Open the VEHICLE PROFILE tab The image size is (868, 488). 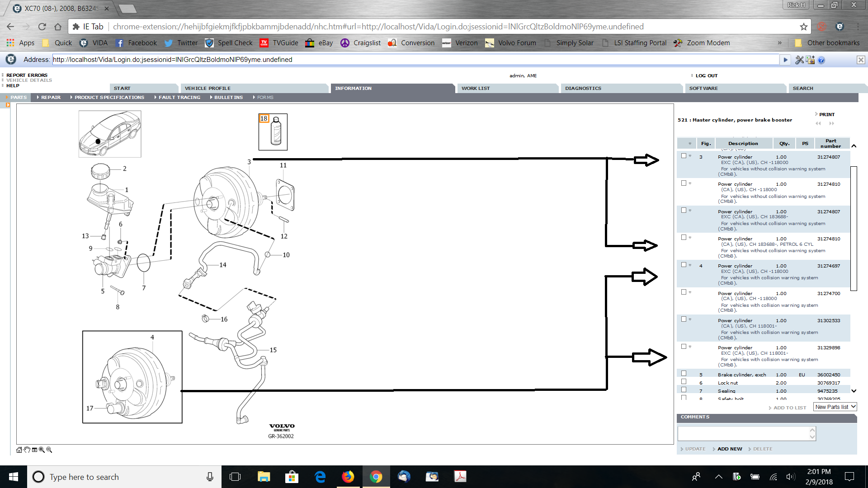[x=208, y=88]
